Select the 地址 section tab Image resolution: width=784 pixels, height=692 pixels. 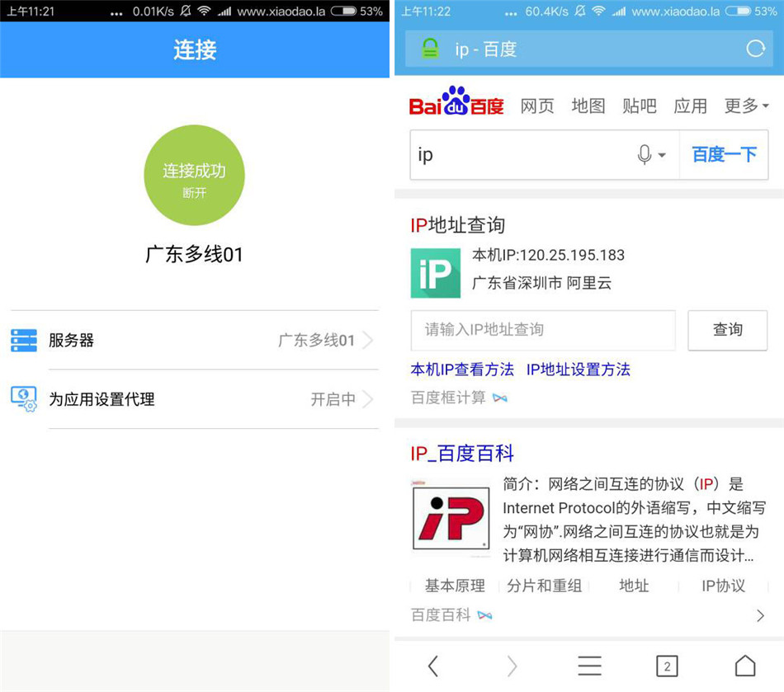pyautogui.click(x=634, y=586)
